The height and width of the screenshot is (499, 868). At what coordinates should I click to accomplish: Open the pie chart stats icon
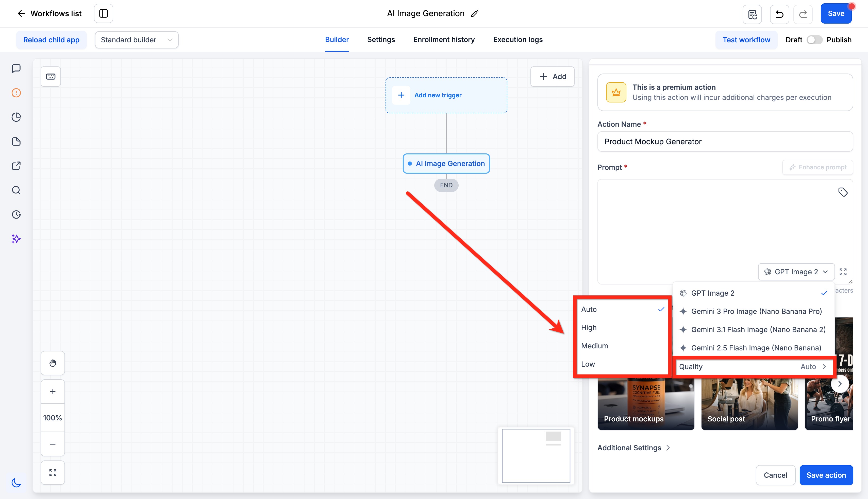[x=16, y=117]
